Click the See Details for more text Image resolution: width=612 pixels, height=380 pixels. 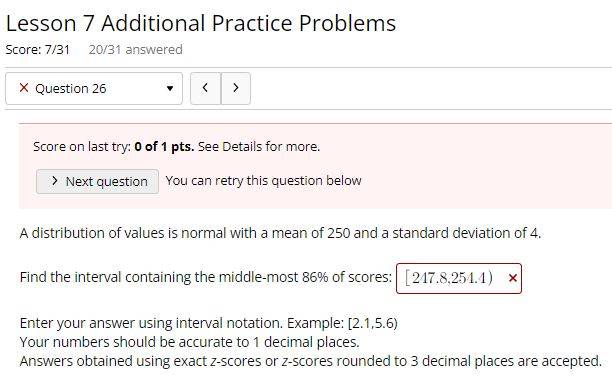click(x=259, y=147)
